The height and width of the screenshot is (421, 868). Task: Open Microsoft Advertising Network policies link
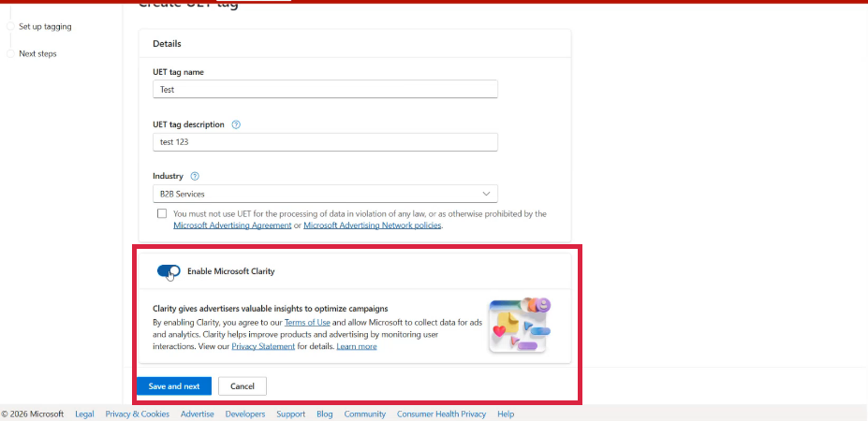(x=373, y=225)
